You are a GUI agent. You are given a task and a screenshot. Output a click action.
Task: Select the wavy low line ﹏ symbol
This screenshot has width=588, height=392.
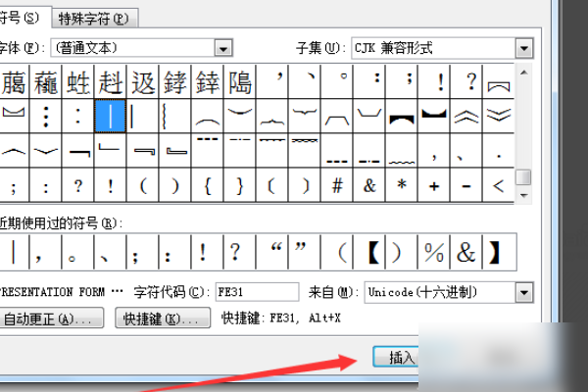point(402,151)
